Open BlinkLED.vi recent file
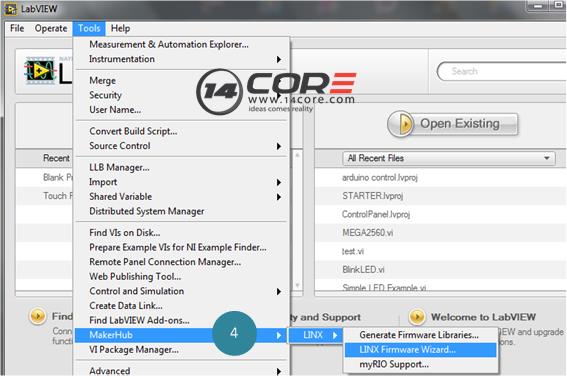Viewport: 567px width, 376px height. tap(363, 269)
